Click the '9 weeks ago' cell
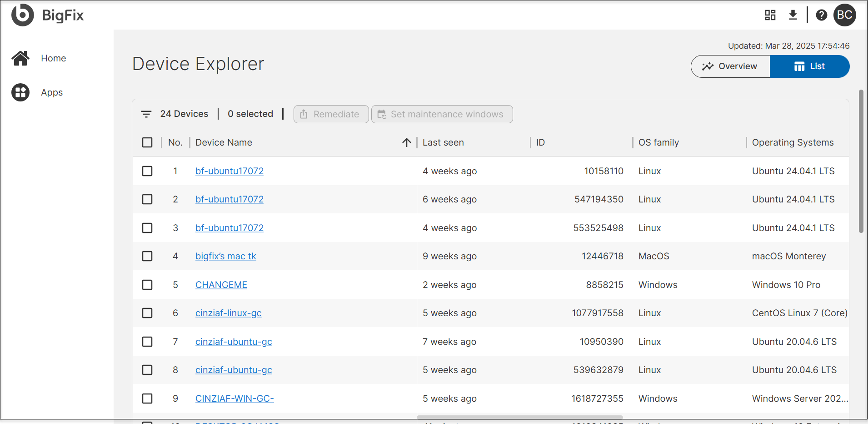Screen dimensions: 868x424 pyautogui.click(x=450, y=256)
